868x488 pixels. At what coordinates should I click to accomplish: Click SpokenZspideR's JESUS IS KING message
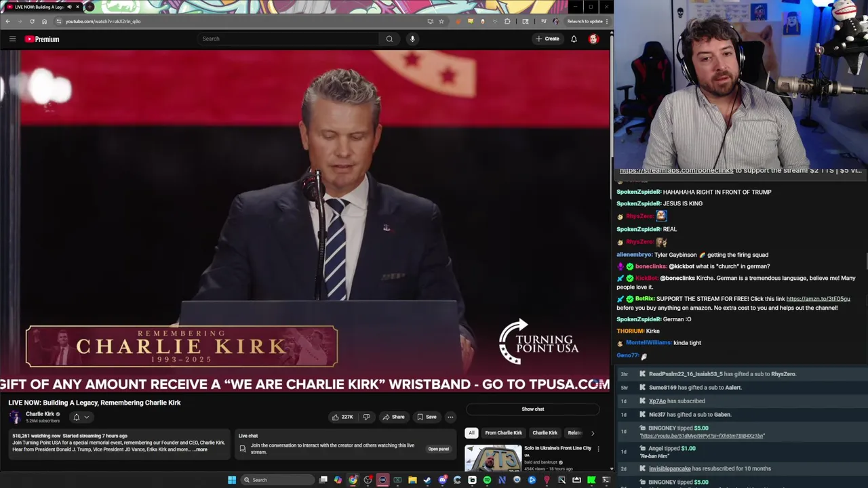coord(659,203)
